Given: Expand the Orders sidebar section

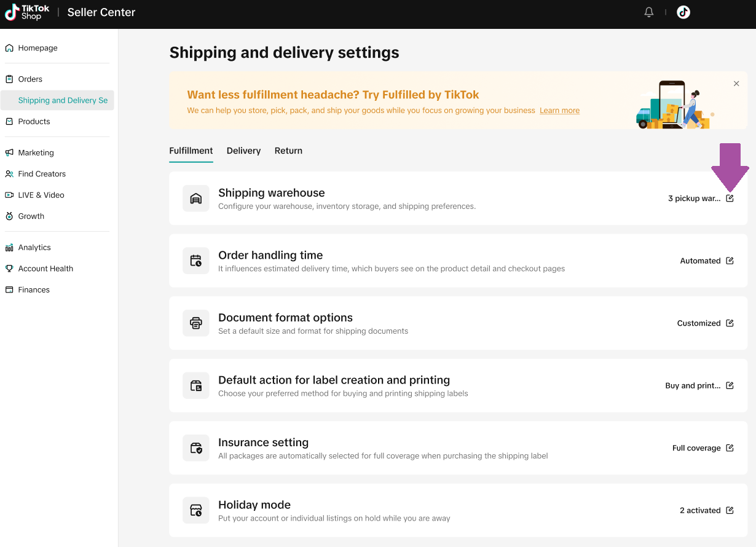Looking at the screenshot, I should 30,79.
